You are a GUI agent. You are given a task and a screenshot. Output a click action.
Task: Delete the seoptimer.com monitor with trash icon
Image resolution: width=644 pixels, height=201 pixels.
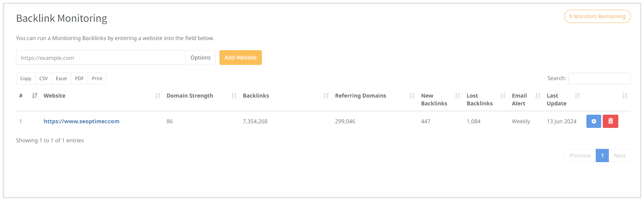[x=610, y=121]
